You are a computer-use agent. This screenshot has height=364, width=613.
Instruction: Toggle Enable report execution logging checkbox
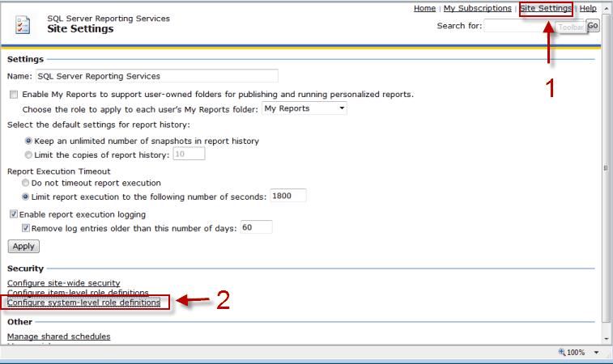tap(14, 214)
